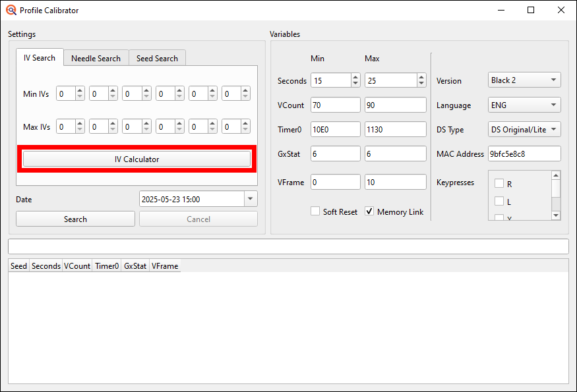Viewport: 577px width, 392px height.
Task: Sort results by VFrame column header
Action: (165, 266)
